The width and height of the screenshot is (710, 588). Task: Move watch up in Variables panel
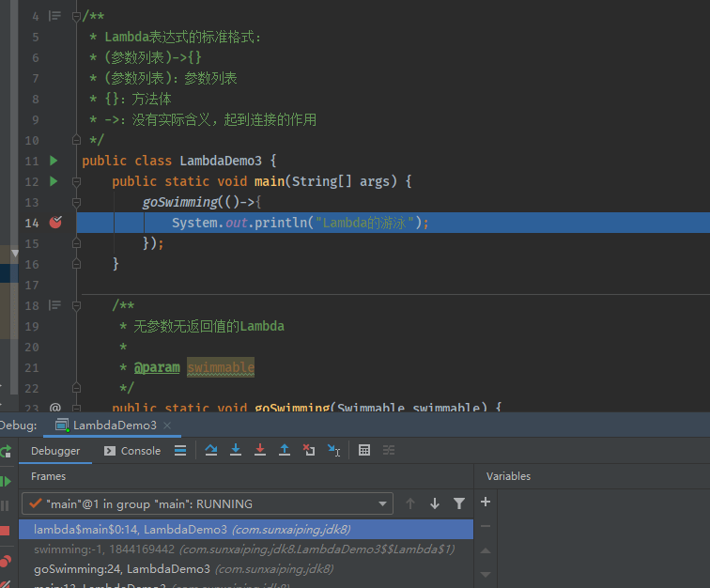(486, 550)
